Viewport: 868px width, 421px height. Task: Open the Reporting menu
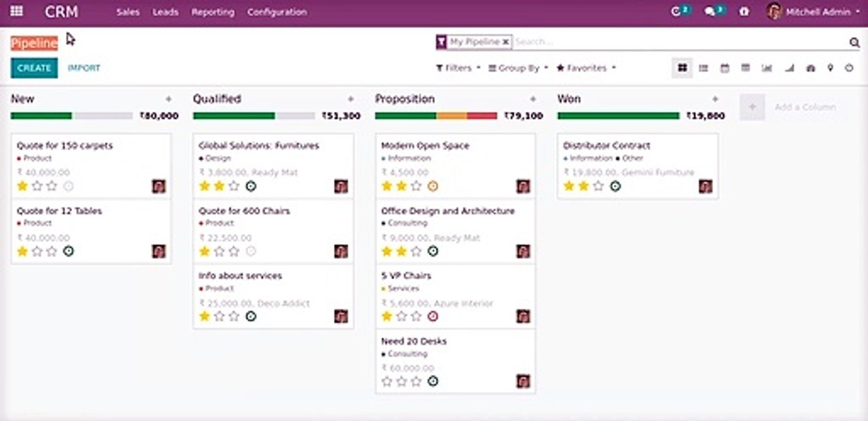tap(213, 12)
